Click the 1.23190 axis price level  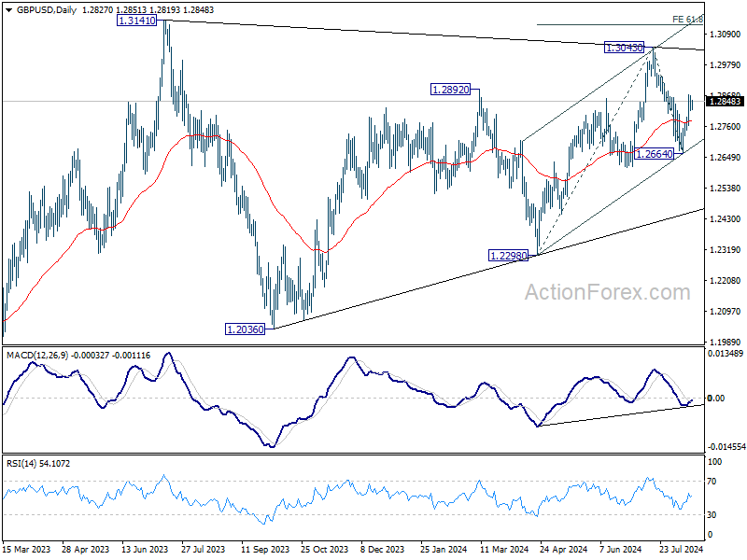[x=726, y=249]
